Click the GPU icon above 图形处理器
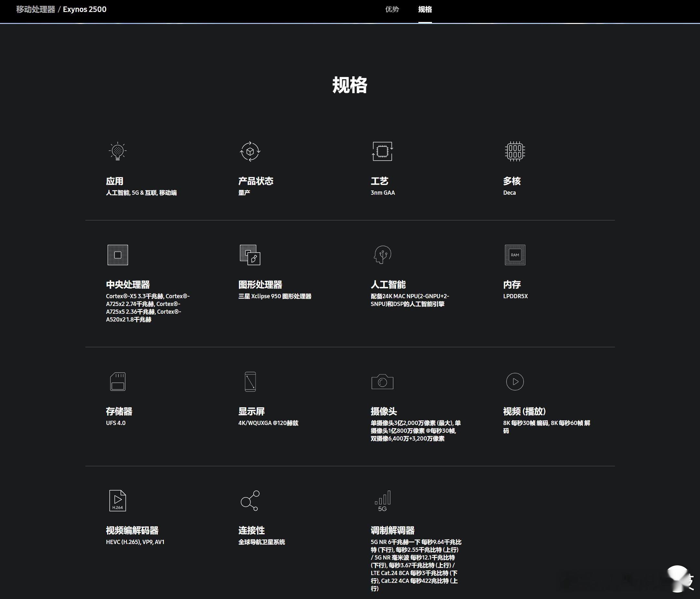700x599 pixels. pos(250,255)
